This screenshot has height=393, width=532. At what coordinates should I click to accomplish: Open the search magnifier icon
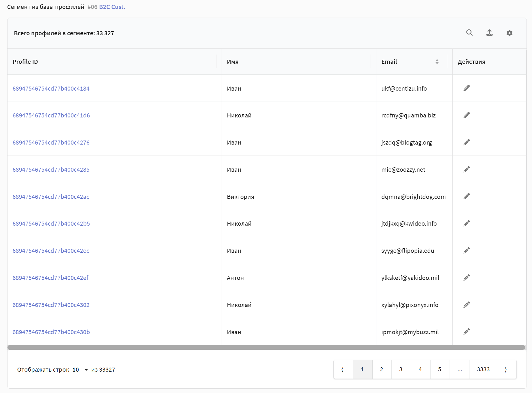click(x=469, y=33)
